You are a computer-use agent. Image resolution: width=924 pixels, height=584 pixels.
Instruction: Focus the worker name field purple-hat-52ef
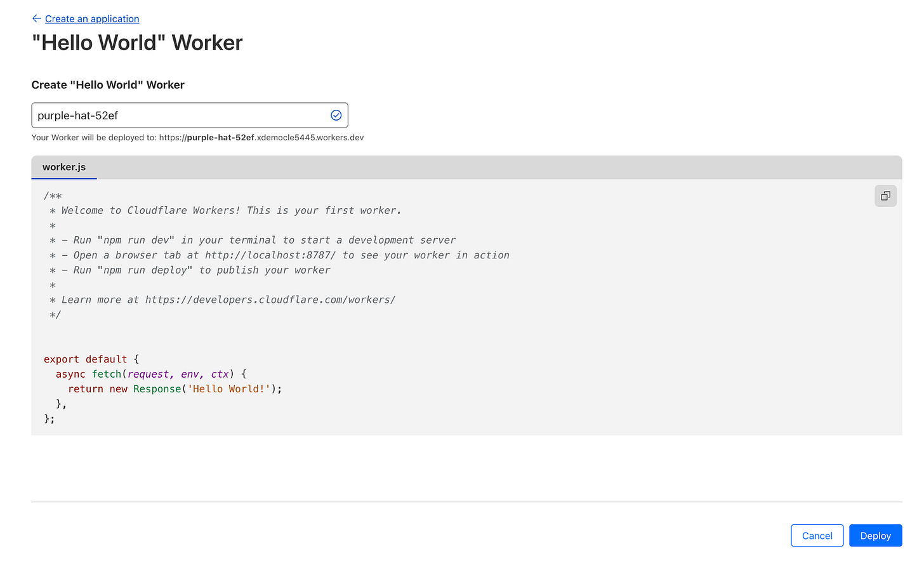[x=190, y=116]
